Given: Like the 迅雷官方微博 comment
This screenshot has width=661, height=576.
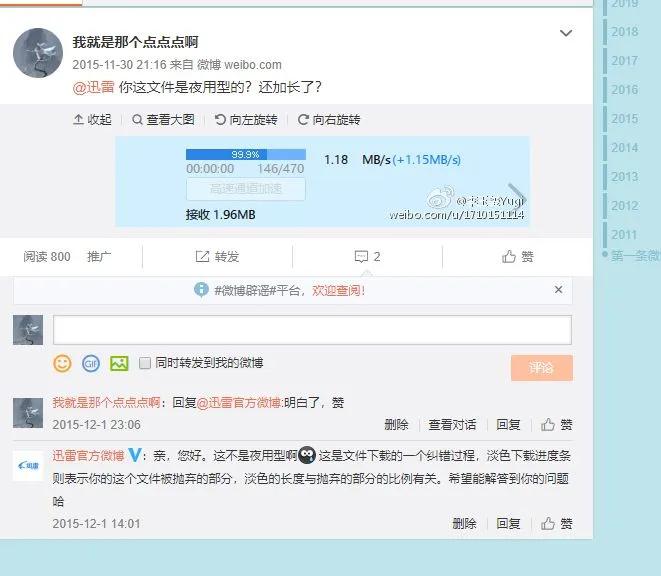Looking at the screenshot, I should 557,524.
